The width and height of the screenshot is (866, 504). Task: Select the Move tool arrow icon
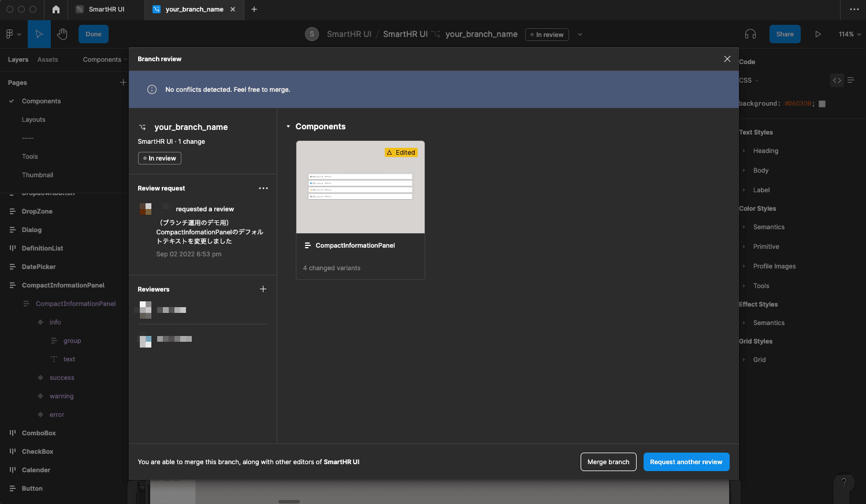[39, 34]
